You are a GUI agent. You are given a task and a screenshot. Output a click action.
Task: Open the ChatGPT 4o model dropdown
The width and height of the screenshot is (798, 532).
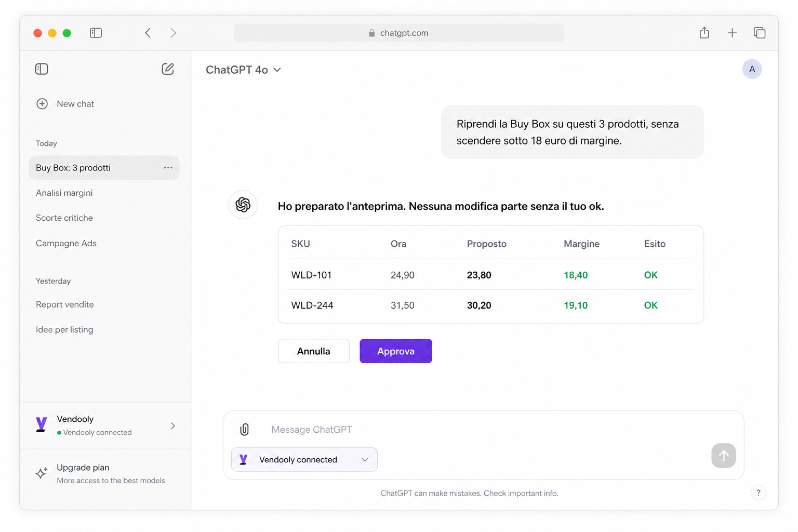coord(243,70)
